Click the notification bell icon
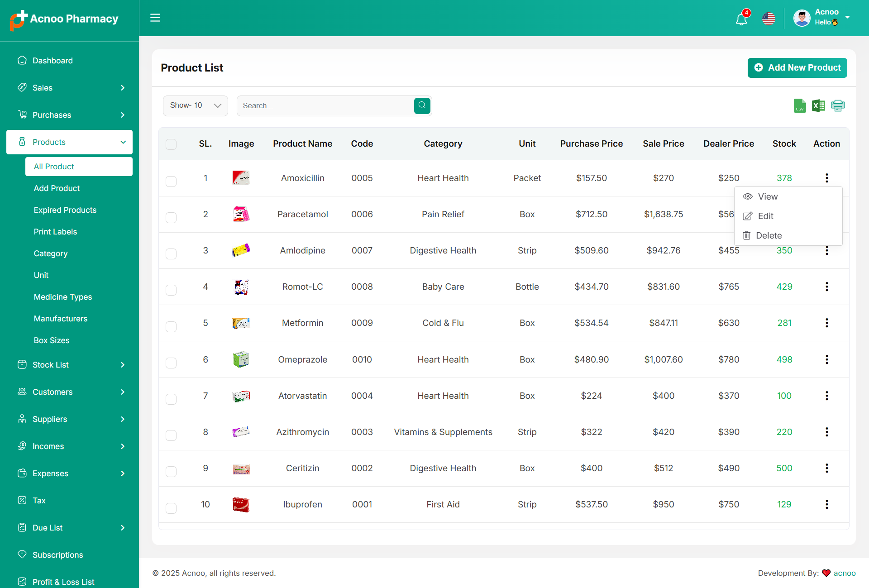 pos(741,19)
